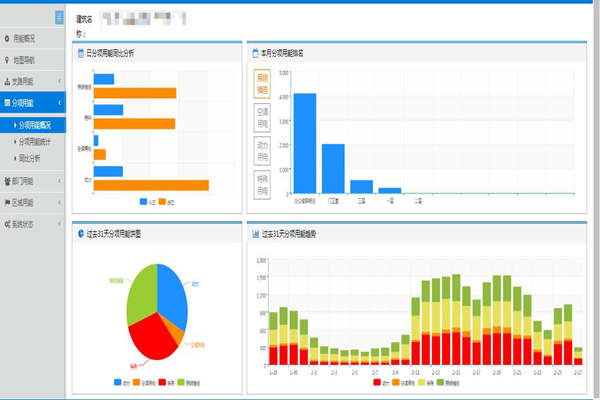
Task: Click the blue legend swatch under the pie chart
Action: pos(119,381)
